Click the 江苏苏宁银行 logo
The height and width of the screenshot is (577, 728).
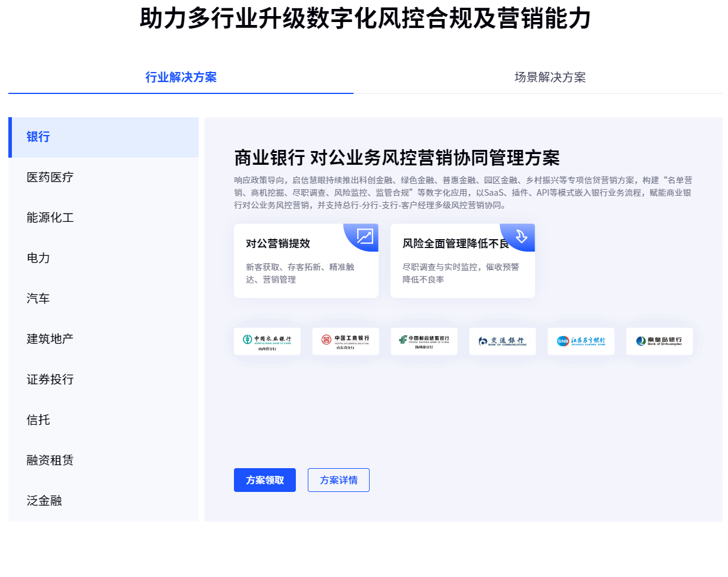tap(581, 341)
